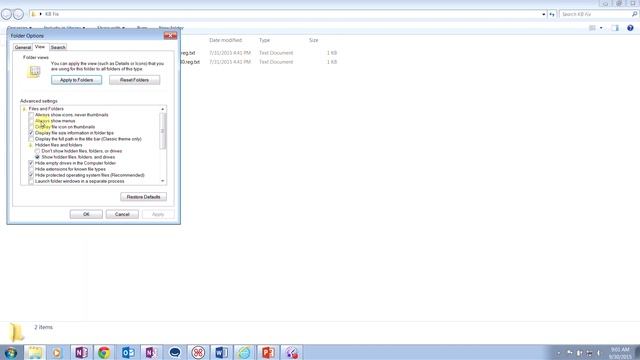Toggle Hide extensions for known file types

click(x=31, y=169)
